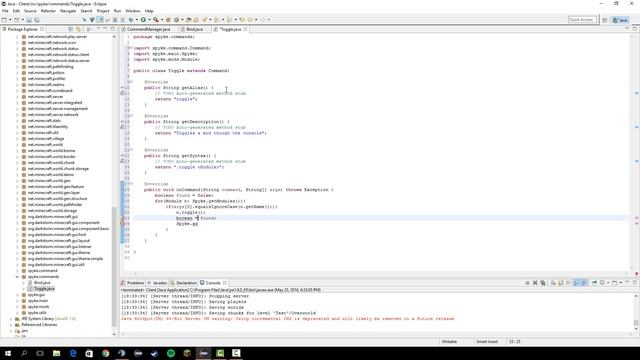Click the Console vertical scrollbar thumb
Screen dimensions: 640x360
point(636,323)
